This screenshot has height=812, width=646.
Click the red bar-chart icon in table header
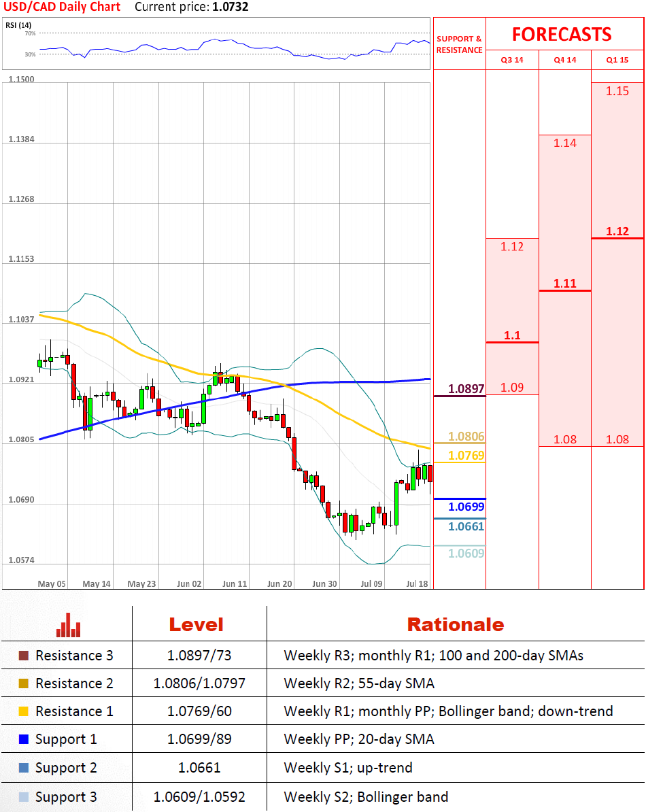point(68,625)
